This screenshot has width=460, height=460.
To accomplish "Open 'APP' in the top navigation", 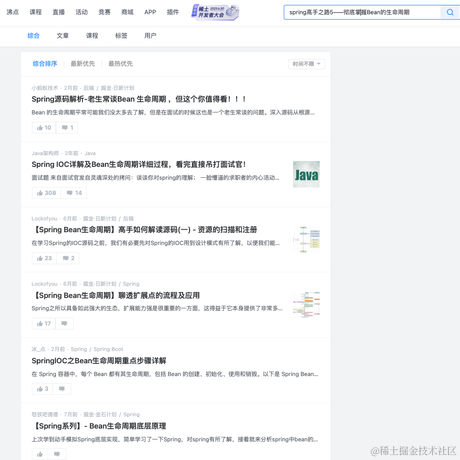I will pyautogui.click(x=150, y=12).
